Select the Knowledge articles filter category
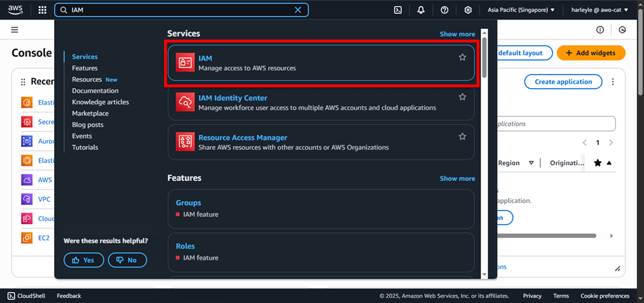The width and height of the screenshot is (644, 303). (100, 102)
